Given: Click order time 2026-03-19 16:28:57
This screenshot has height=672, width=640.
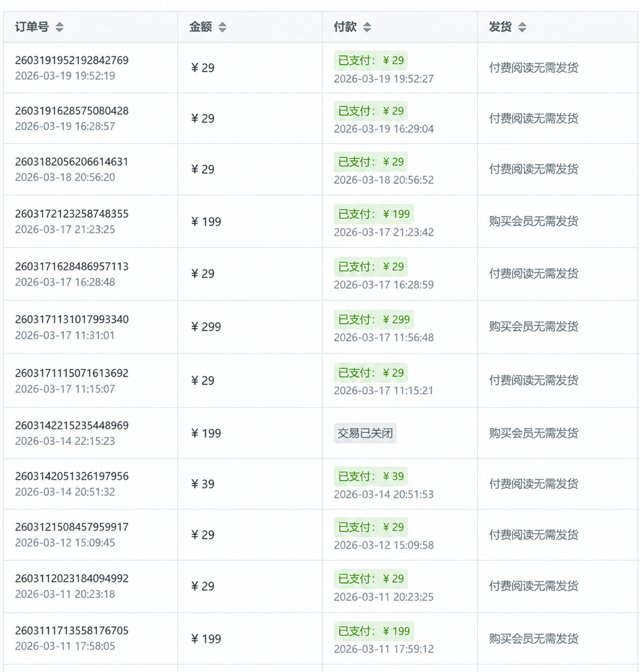Looking at the screenshot, I should (65, 127).
